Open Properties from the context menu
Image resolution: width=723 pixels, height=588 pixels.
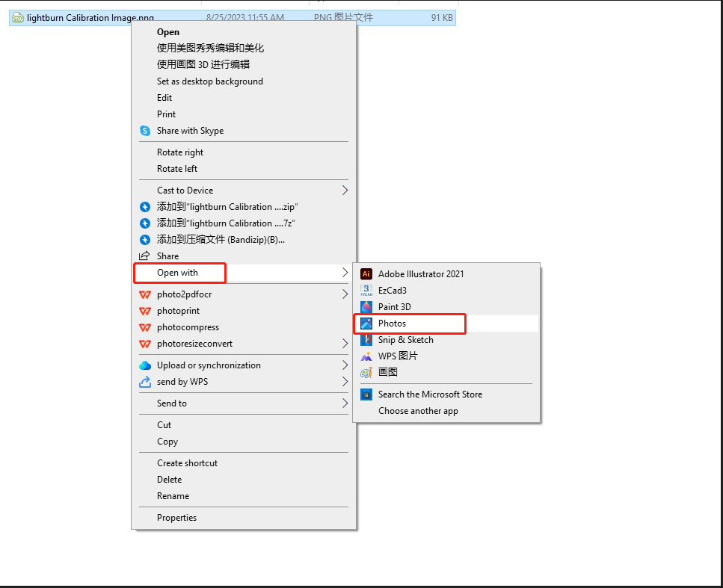[x=244, y=518]
